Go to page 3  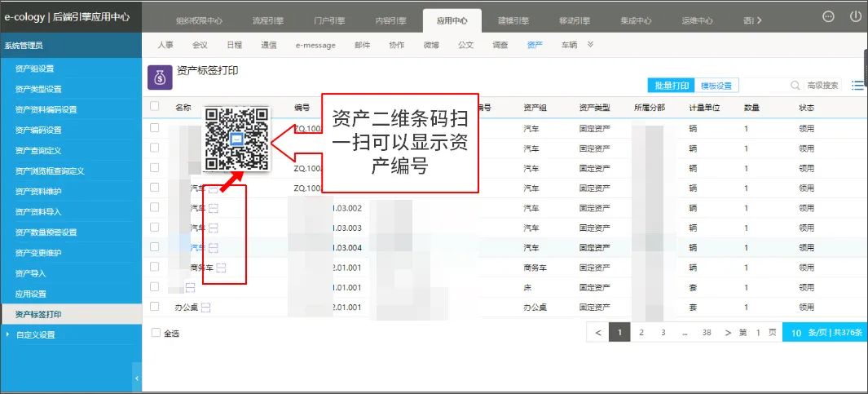(x=663, y=333)
